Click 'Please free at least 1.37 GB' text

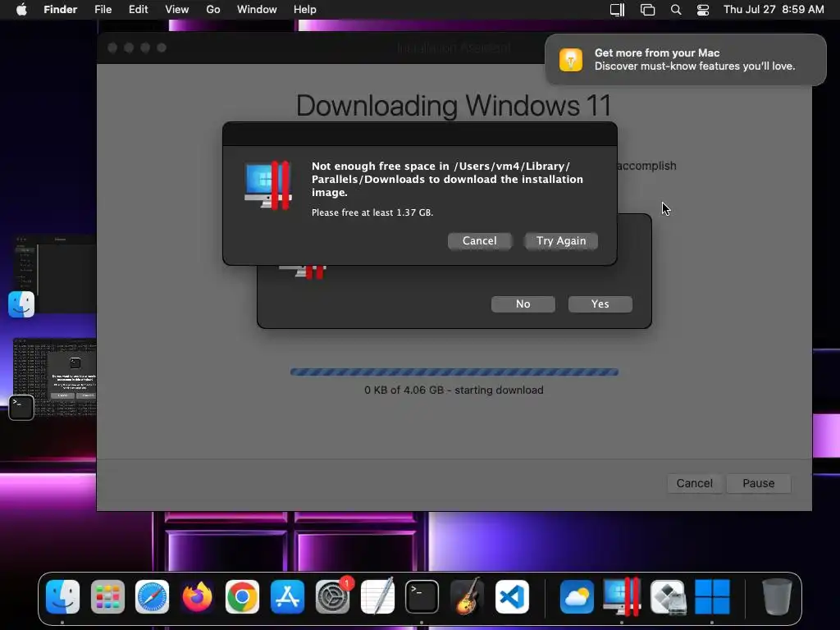tap(372, 212)
